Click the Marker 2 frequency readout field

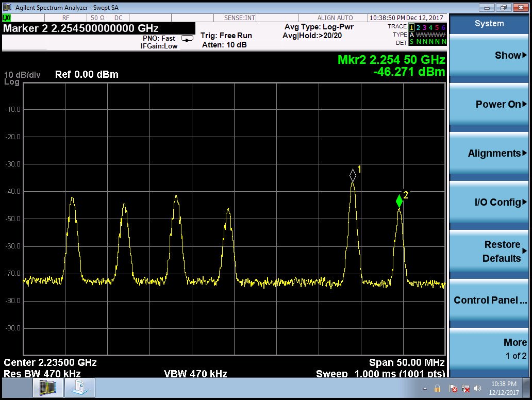coord(81,28)
